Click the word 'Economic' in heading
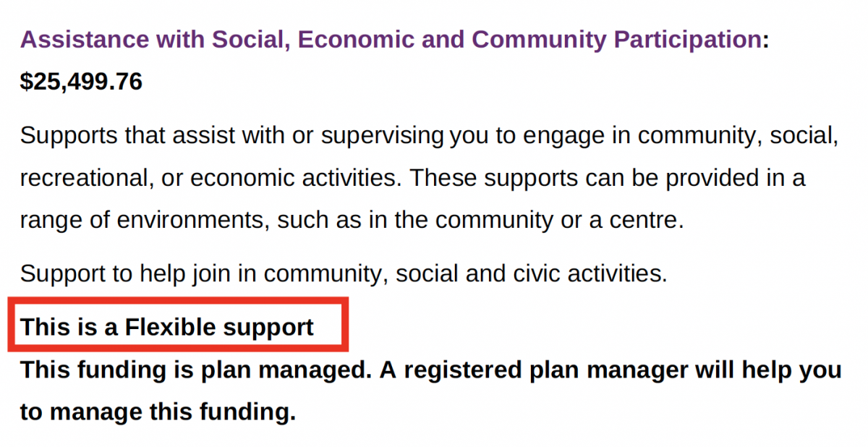 (x=348, y=40)
